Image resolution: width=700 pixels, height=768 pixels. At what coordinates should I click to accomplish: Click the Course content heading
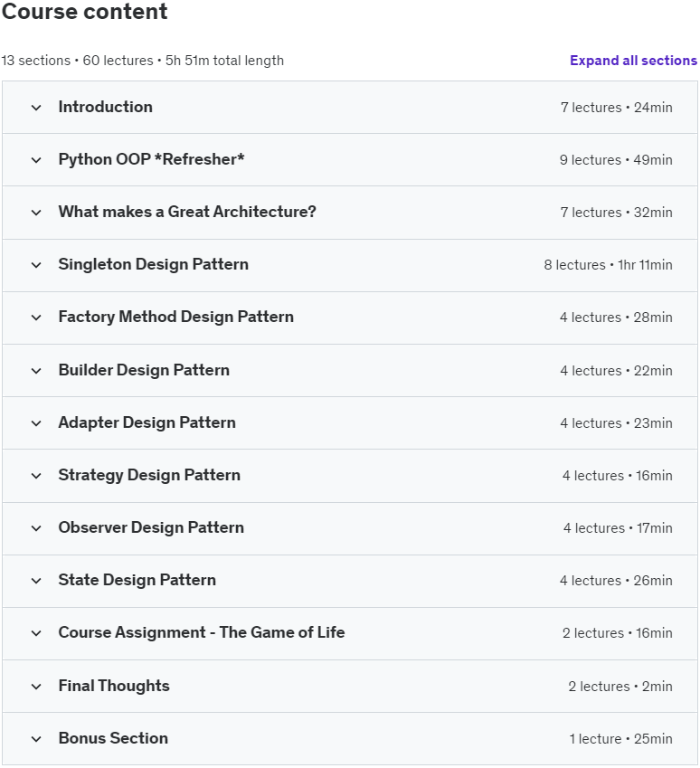pyautogui.click(x=84, y=11)
